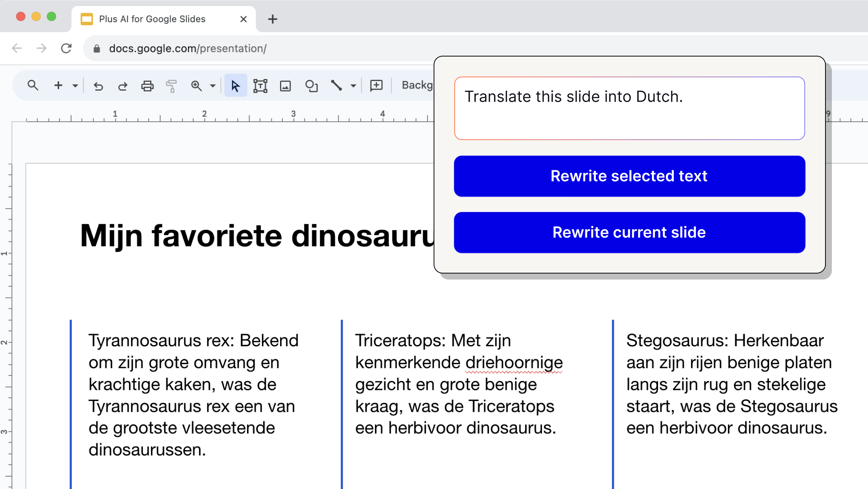This screenshot has height=489, width=868.
Task: Click Rewrite selected text button
Action: point(629,176)
